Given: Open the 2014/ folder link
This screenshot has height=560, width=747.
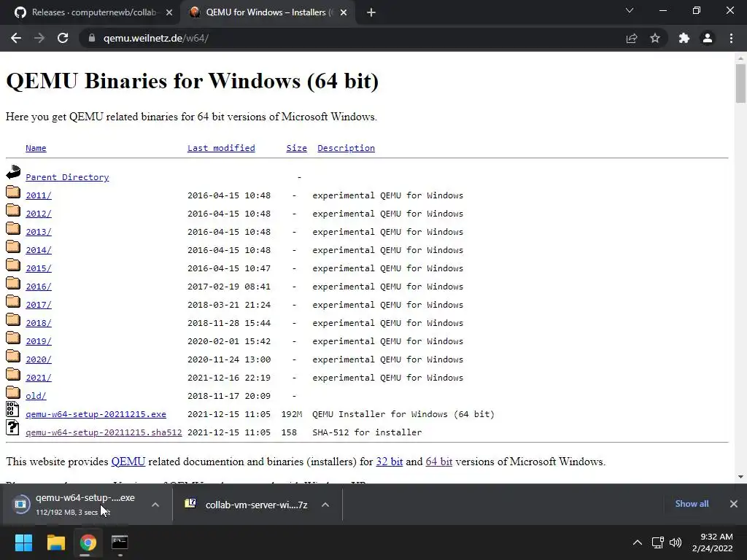Looking at the screenshot, I should pyautogui.click(x=39, y=250).
